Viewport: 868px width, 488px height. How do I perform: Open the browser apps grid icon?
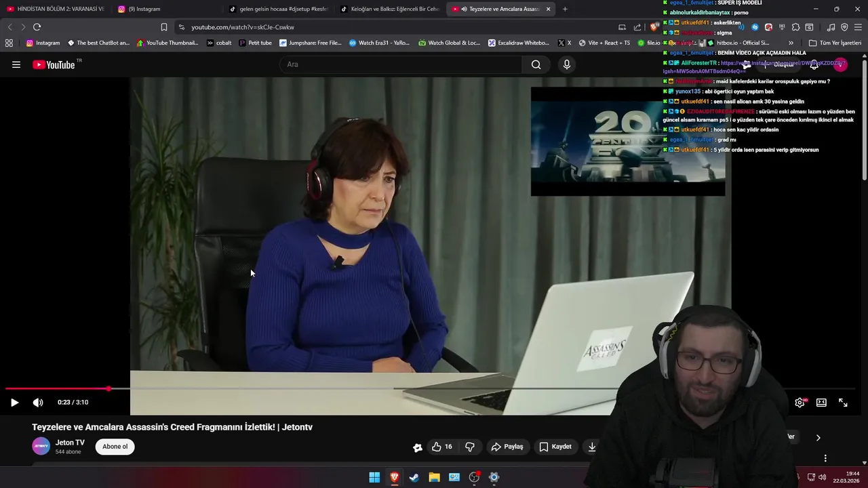pyautogui.click(x=9, y=43)
